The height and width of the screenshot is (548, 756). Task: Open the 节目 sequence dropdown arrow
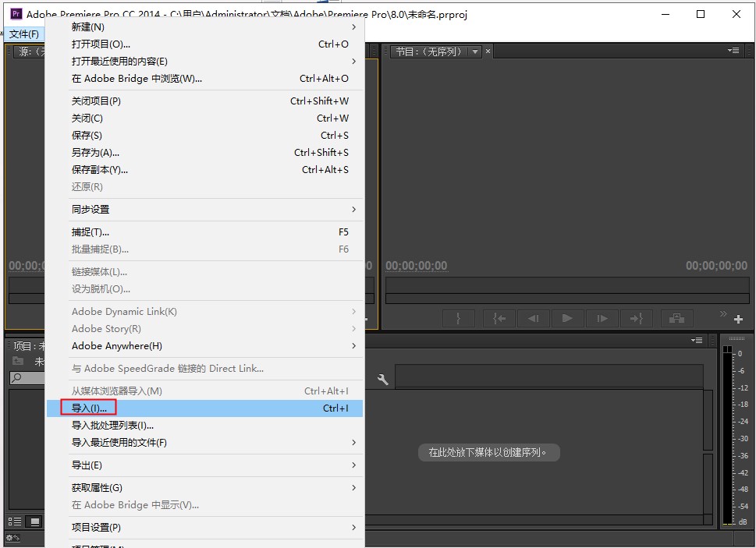click(475, 51)
